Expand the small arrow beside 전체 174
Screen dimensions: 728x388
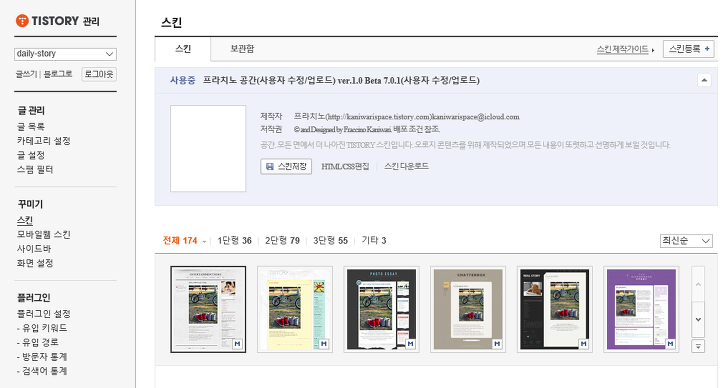click(204, 241)
